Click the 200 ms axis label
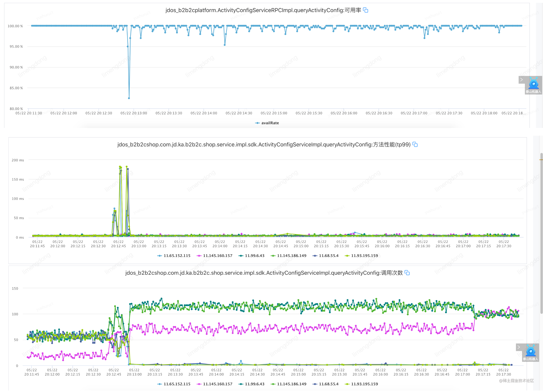This screenshot has height=392, width=543. (18, 160)
